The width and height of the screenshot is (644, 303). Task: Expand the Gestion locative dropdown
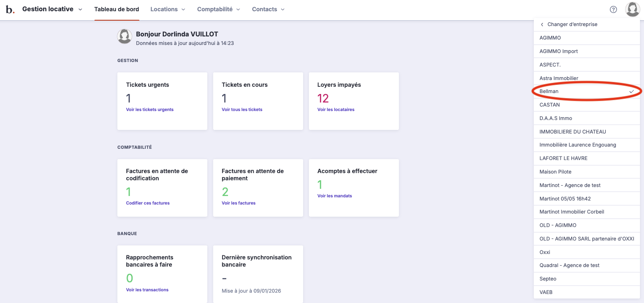coord(52,9)
